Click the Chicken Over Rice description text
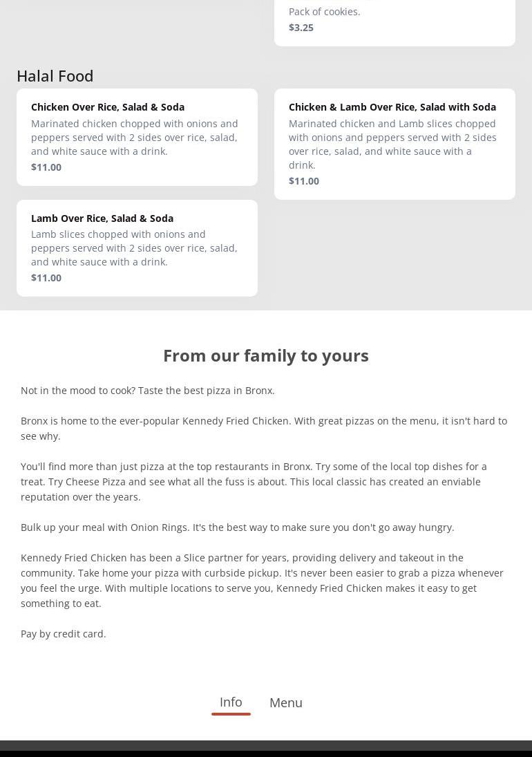Screen dimensions: 532x757 (135, 138)
